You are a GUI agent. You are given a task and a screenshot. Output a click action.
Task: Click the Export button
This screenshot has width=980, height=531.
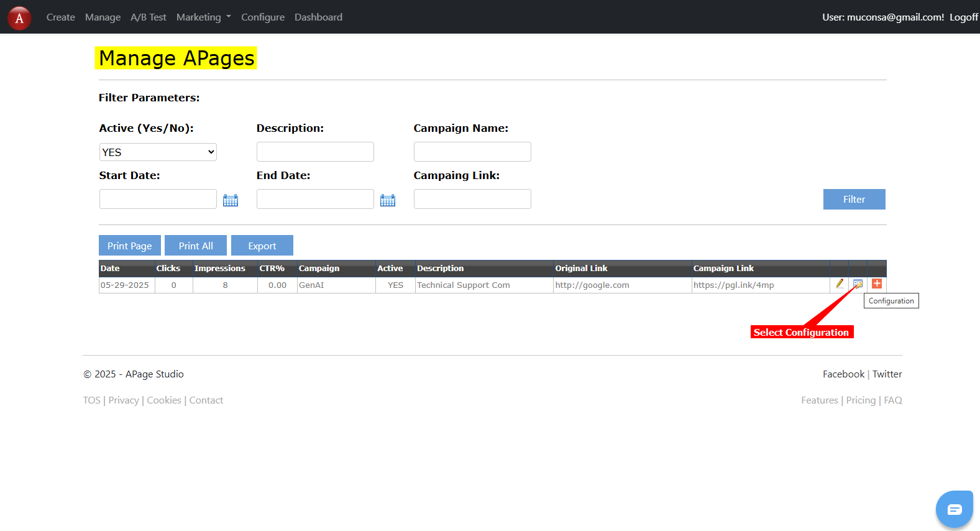click(262, 246)
